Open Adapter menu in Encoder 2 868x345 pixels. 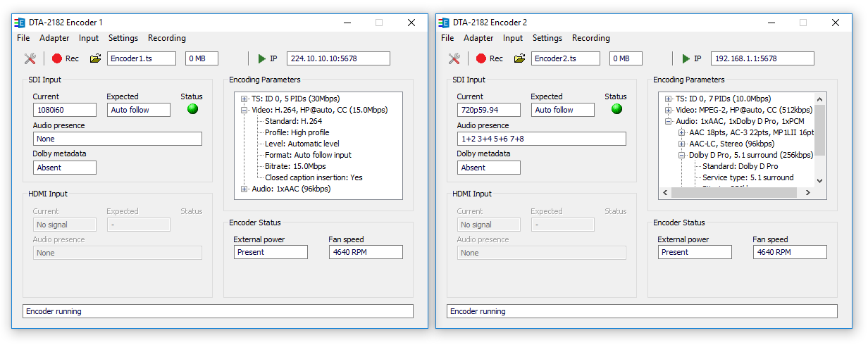point(478,38)
